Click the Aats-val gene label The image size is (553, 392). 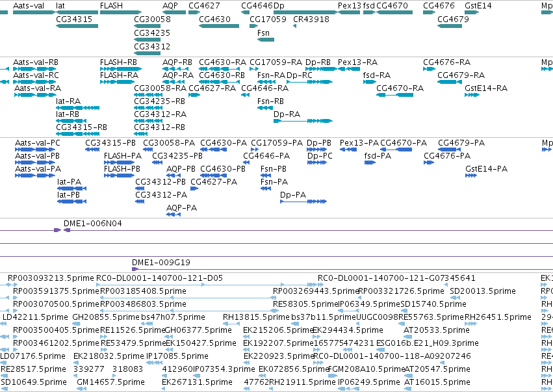click(x=29, y=6)
